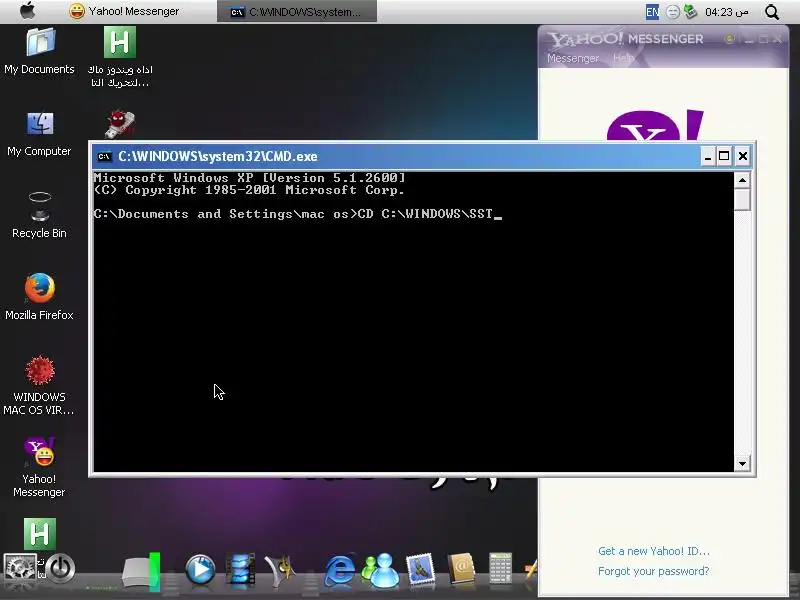Launch Mozilla Firefox from desktop
The image size is (800, 600).
point(39,297)
